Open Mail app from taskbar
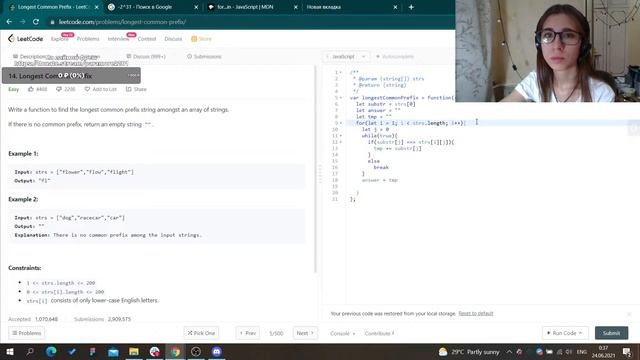 click(x=113, y=351)
